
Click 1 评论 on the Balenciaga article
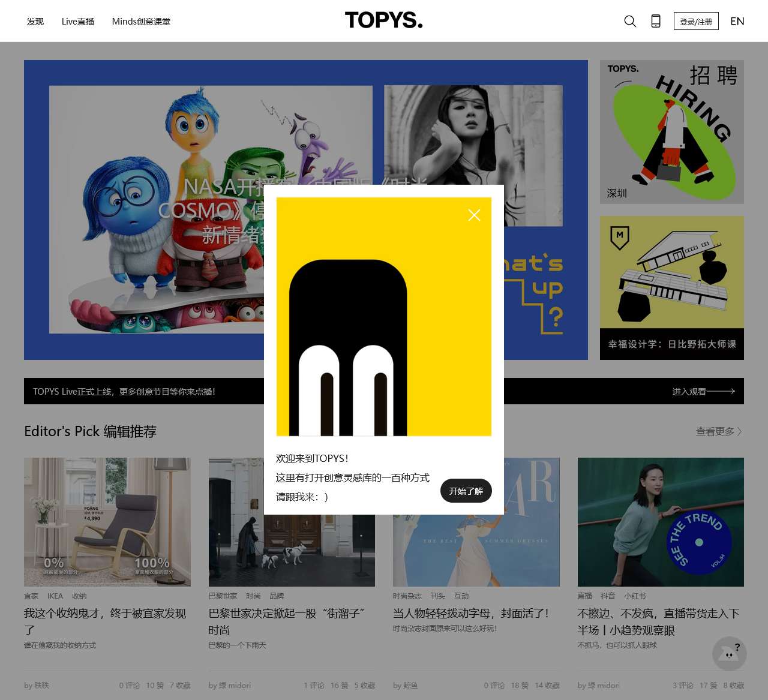(x=314, y=685)
